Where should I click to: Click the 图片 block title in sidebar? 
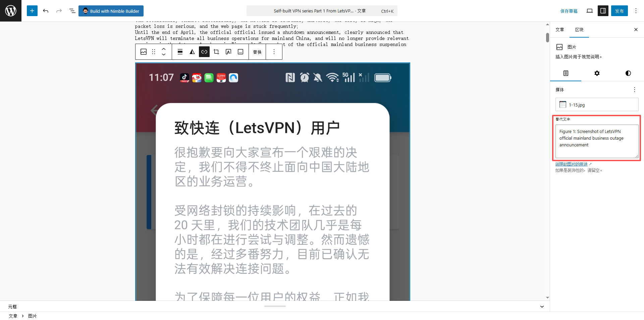(572, 47)
